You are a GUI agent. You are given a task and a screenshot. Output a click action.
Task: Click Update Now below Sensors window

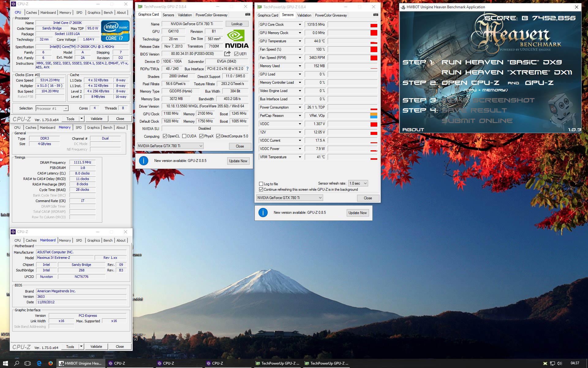click(x=357, y=213)
